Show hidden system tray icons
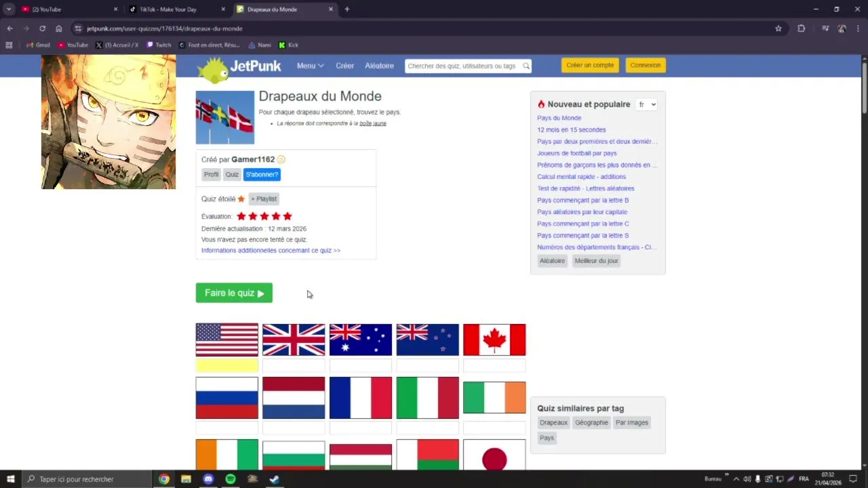This screenshot has height=488, width=868. coord(736,479)
